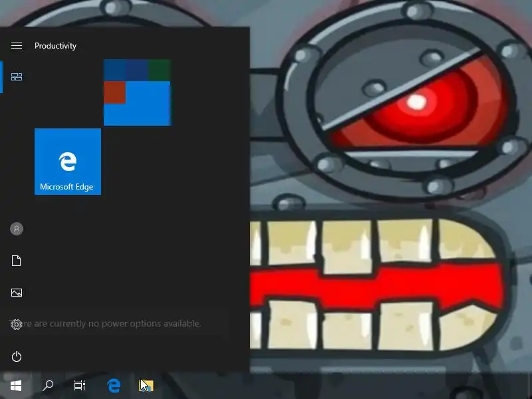Expand the Start menu hamburger button
This screenshot has width=532, height=399.
click(16, 45)
